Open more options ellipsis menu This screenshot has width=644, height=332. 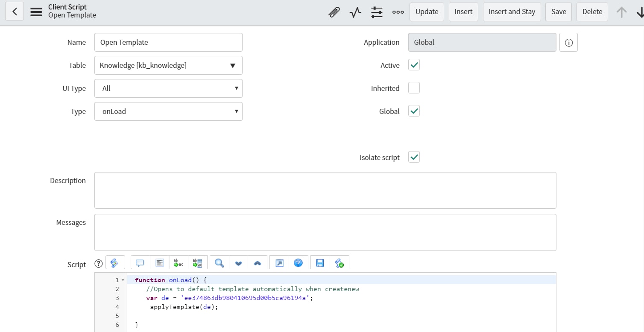(398, 12)
